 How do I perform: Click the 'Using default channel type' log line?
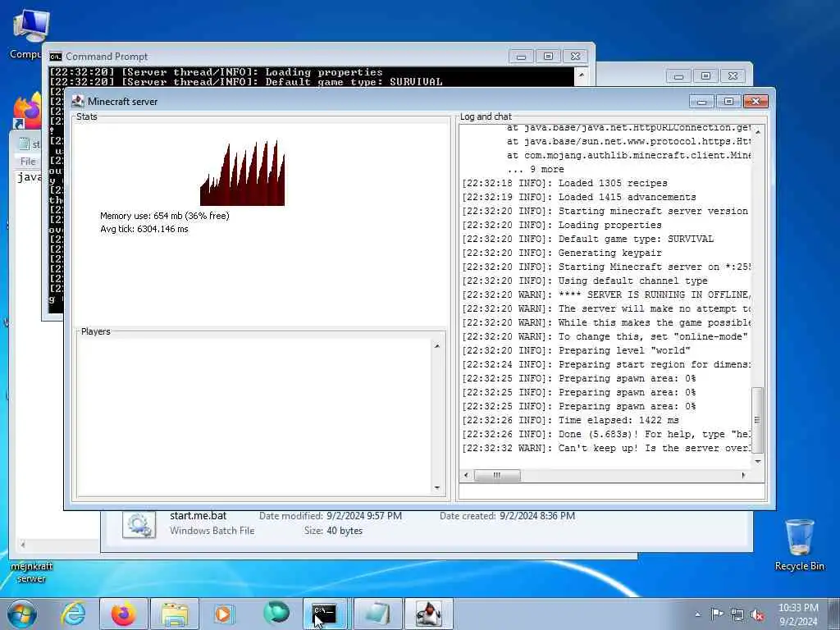click(x=585, y=281)
